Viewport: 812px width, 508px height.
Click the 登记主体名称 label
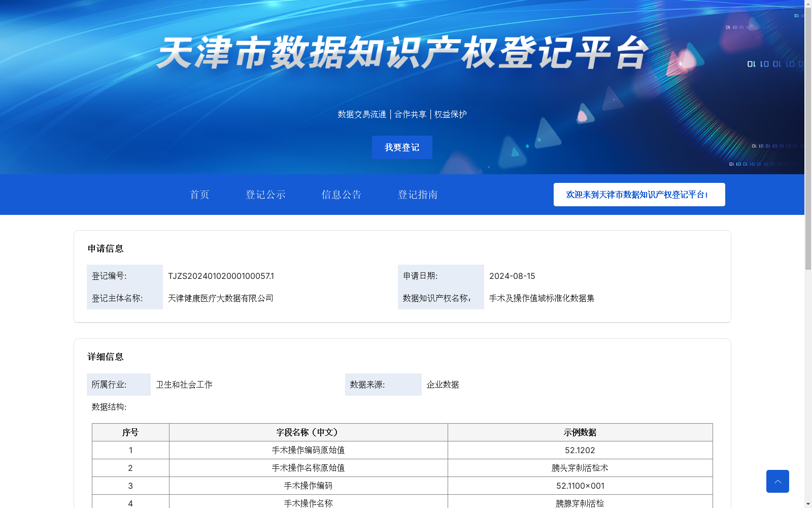[x=117, y=298]
